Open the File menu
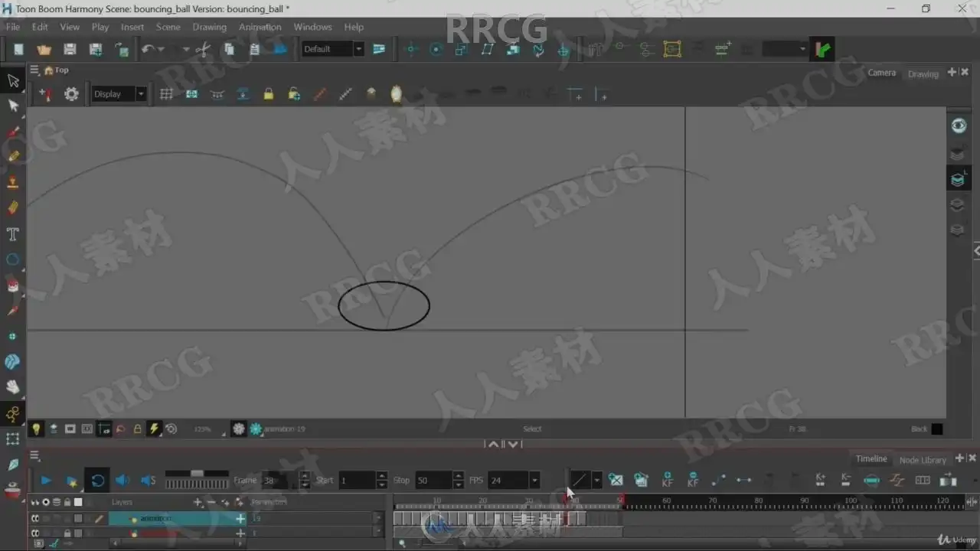 (13, 27)
